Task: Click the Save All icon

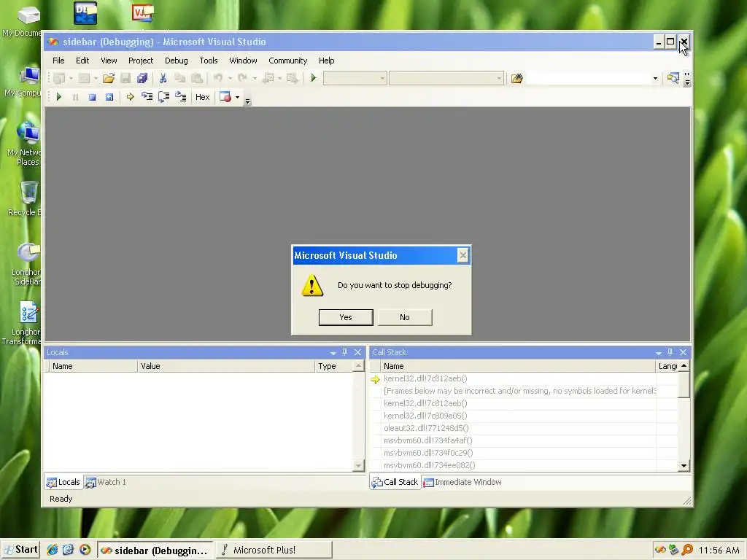Action: coord(142,78)
